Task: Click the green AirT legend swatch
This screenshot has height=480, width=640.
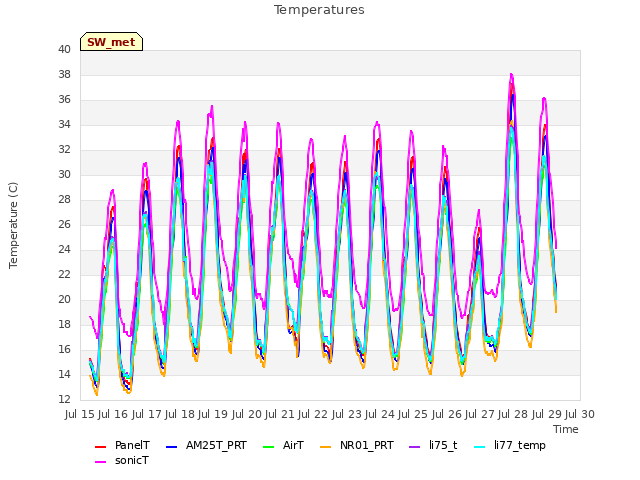Action: [269, 447]
